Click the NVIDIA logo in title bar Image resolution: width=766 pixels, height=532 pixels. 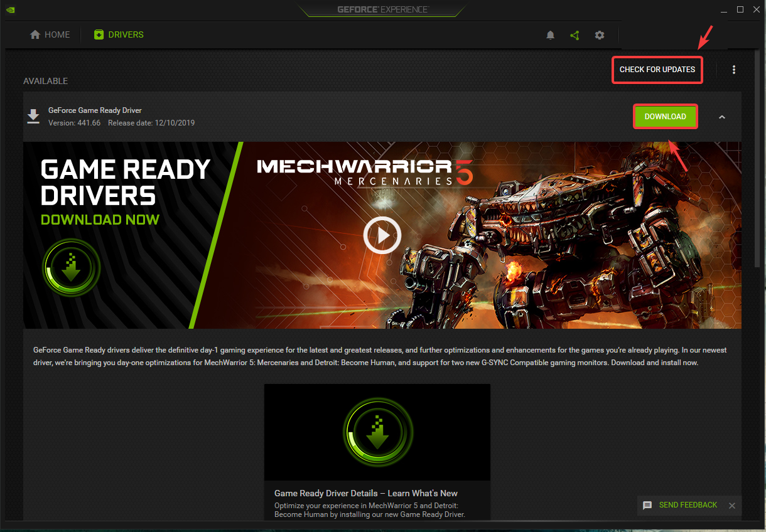click(11, 9)
